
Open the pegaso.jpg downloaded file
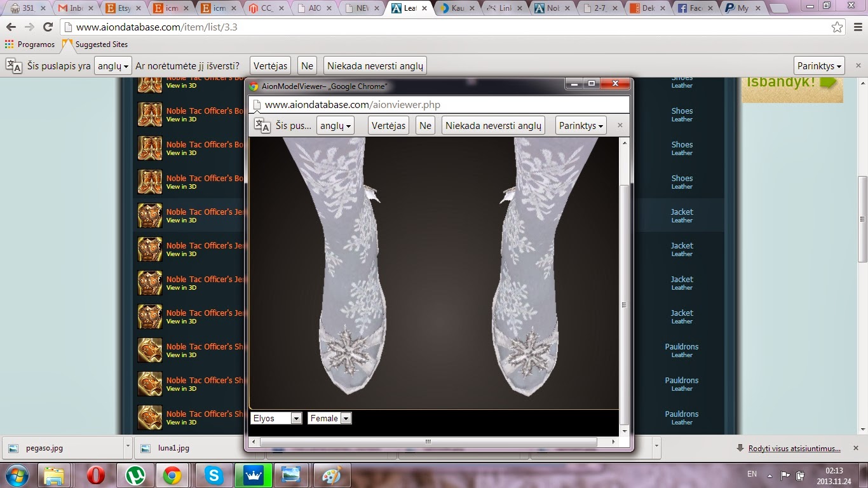64,447
